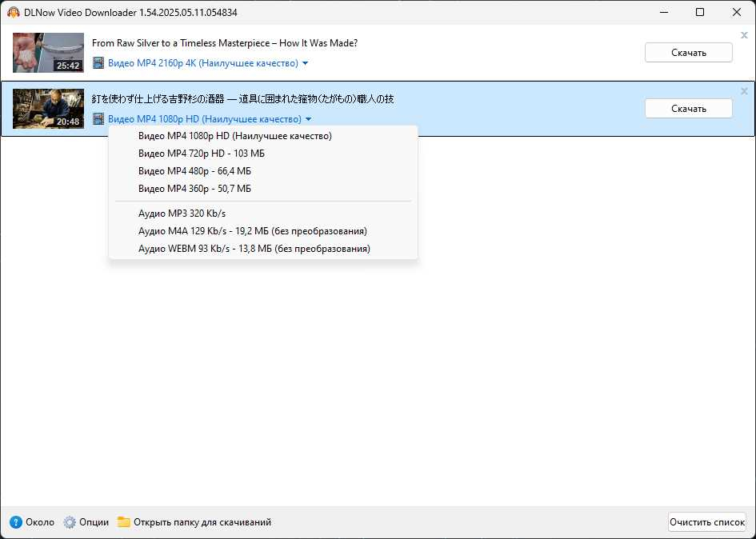The image size is (756, 539).
Task: Open format selector Видео MP4 2160p 4K
Action: (x=203, y=63)
